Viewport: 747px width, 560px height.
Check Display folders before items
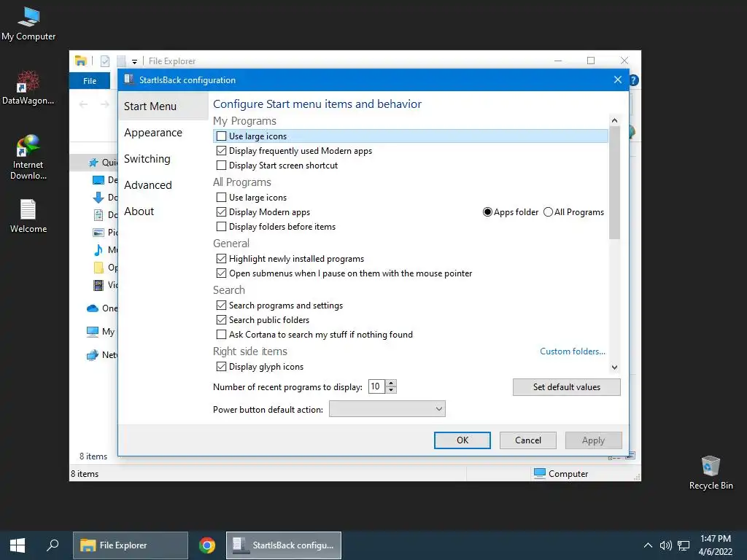pyautogui.click(x=221, y=227)
